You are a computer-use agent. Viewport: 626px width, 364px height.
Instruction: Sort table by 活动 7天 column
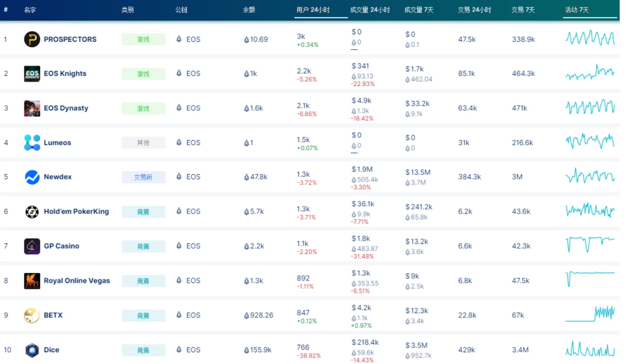pyautogui.click(x=577, y=9)
